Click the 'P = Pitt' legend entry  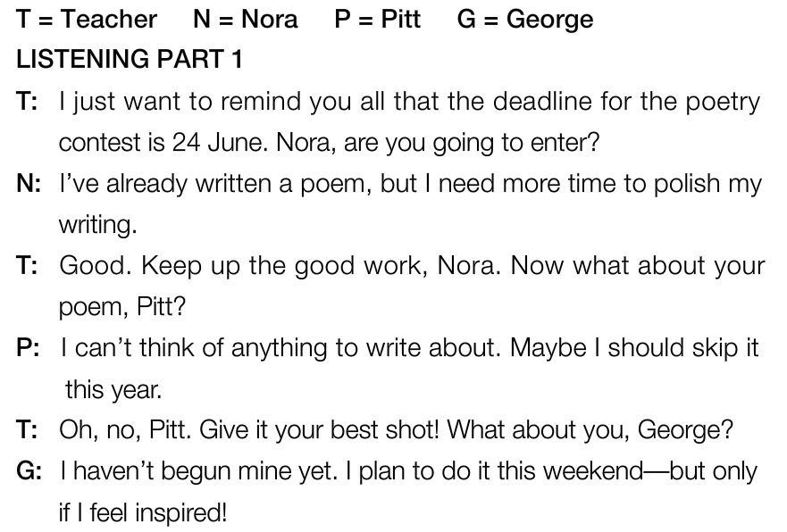click(378, 19)
